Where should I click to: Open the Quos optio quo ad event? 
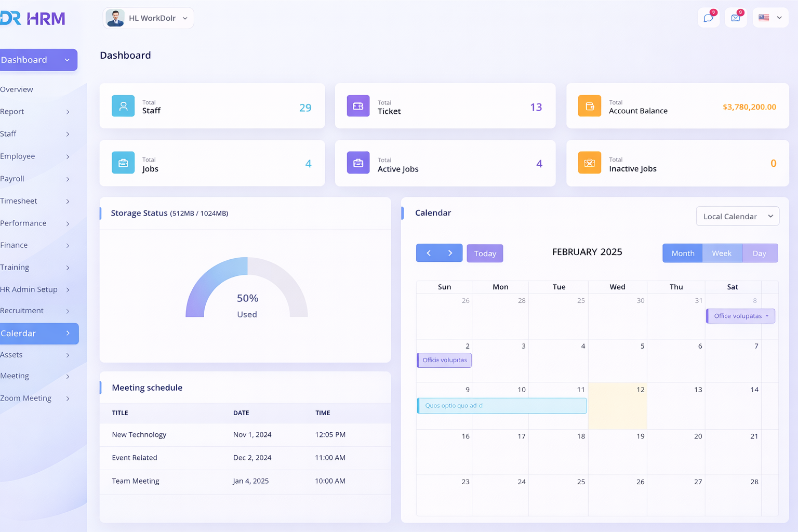(x=501, y=405)
